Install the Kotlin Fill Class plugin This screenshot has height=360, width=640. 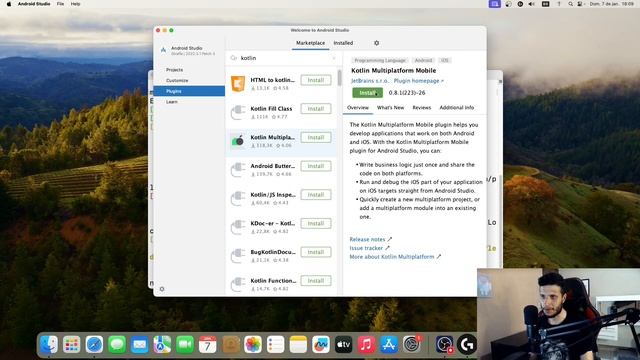point(316,109)
